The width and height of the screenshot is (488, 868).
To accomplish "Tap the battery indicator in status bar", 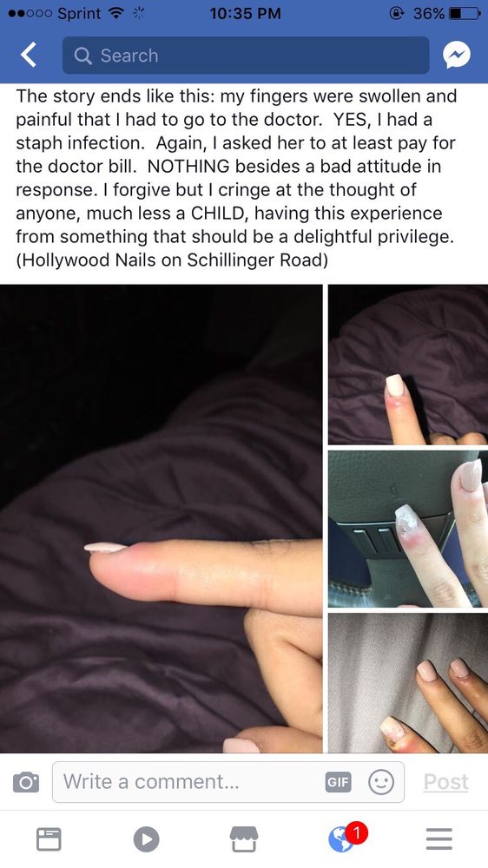I will [x=465, y=13].
